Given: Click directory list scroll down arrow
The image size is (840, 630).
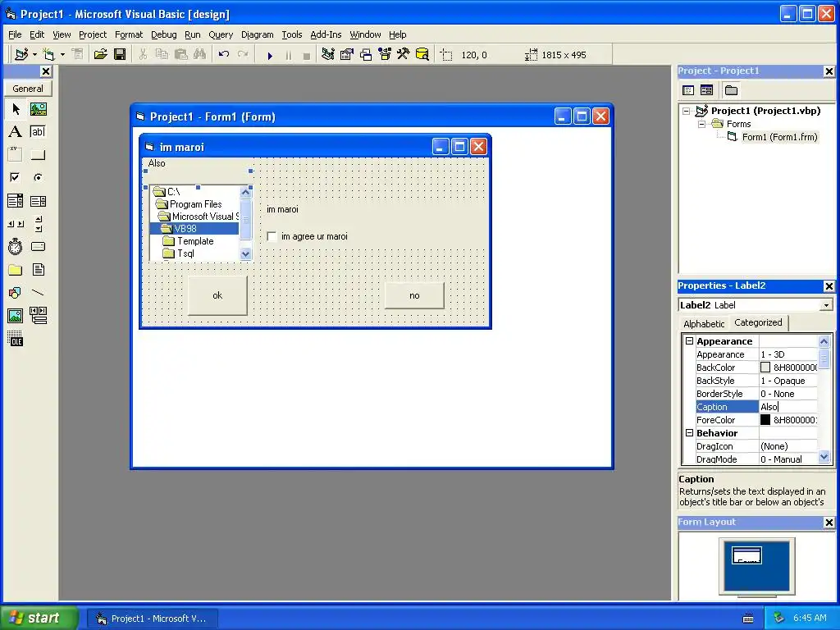Looking at the screenshot, I should tap(246, 254).
